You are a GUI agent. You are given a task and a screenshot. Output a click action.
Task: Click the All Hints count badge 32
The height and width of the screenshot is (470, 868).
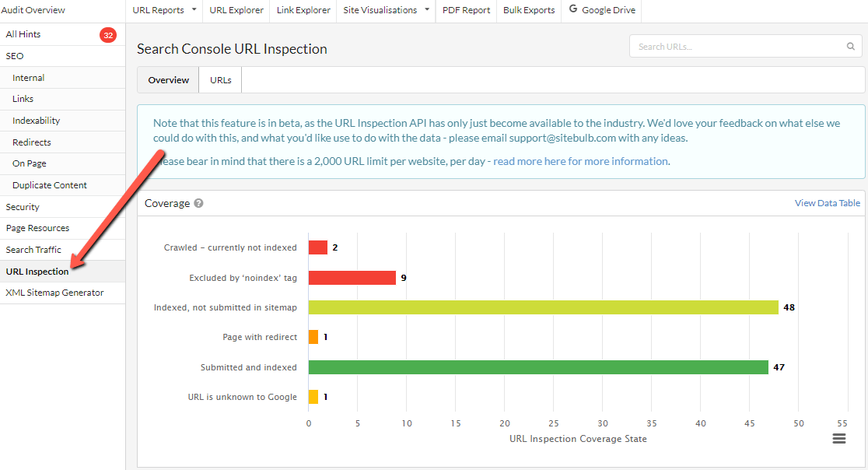click(x=108, y=35)
